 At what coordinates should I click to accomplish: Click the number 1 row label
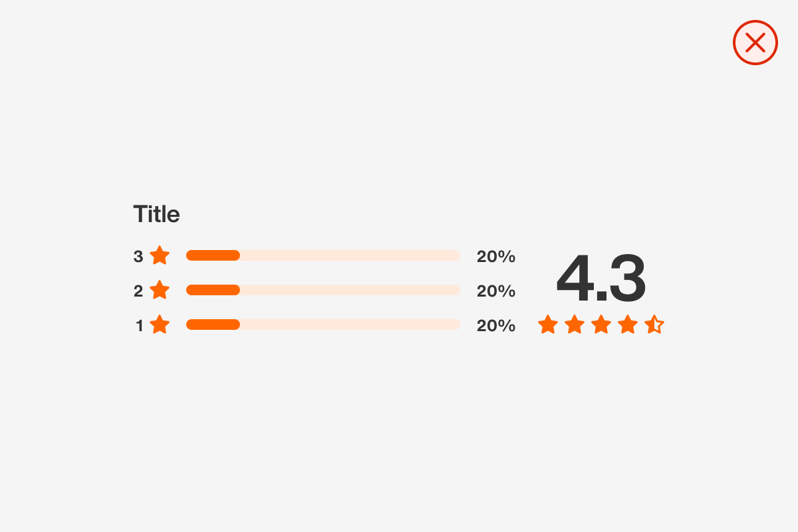point(139,326)
